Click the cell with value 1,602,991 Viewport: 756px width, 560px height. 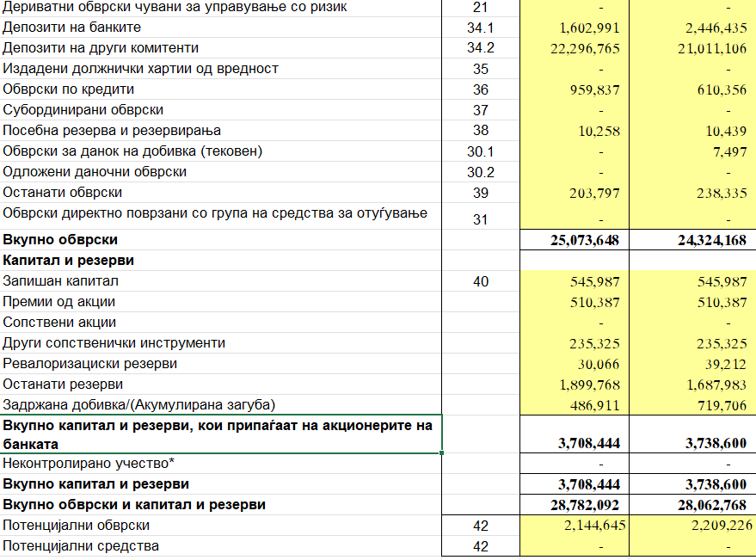point(584,28)
